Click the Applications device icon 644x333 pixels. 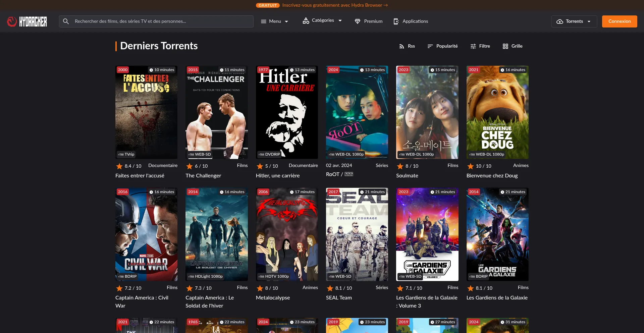point(396,21)
